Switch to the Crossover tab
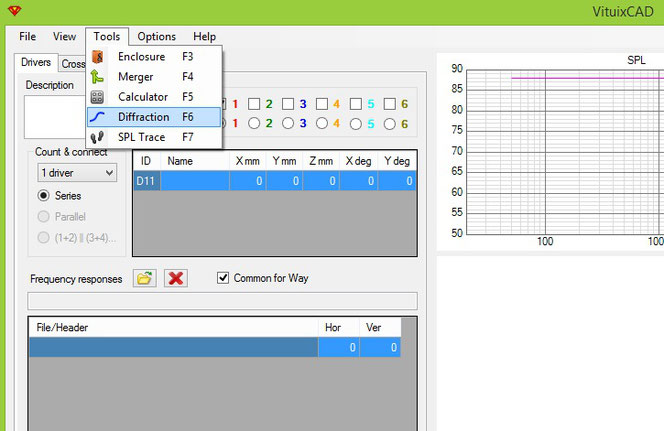 pyautogui.click(x=73, y=64)
